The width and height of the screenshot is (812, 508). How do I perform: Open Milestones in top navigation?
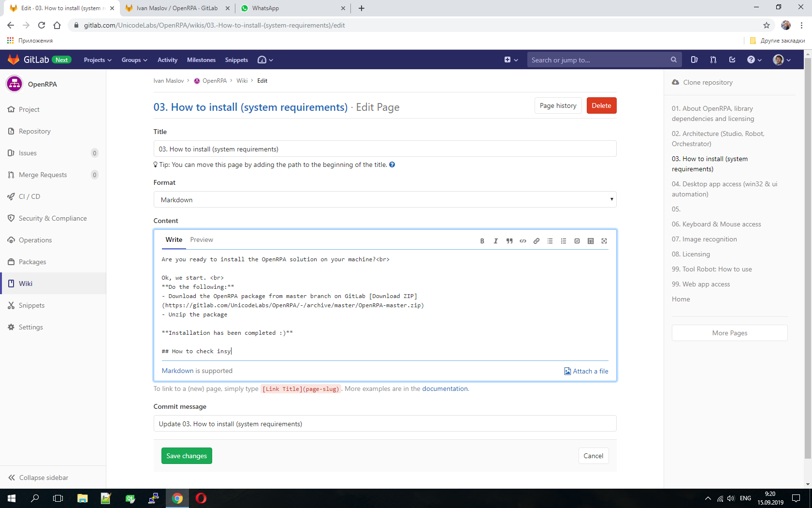[x=201, y=60]
